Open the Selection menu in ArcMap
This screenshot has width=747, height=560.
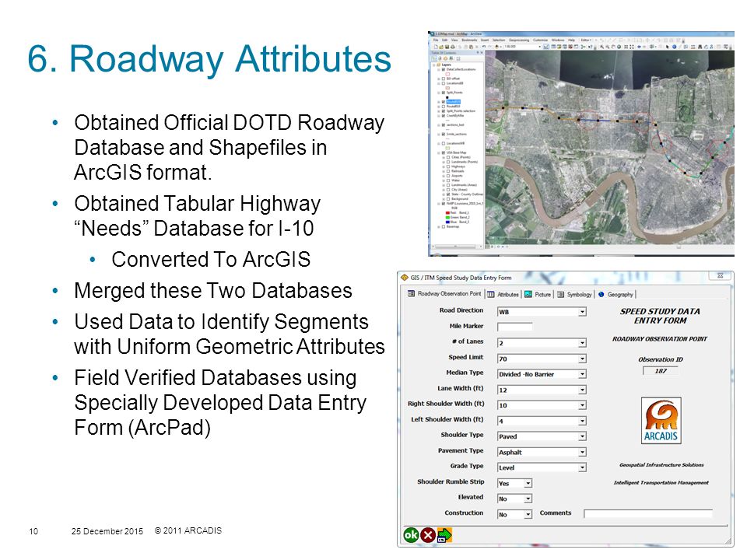point(498,40)
